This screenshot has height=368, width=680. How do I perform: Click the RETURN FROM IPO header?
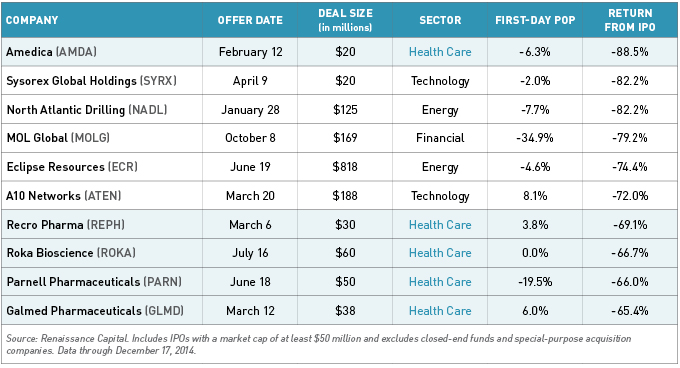630,20
